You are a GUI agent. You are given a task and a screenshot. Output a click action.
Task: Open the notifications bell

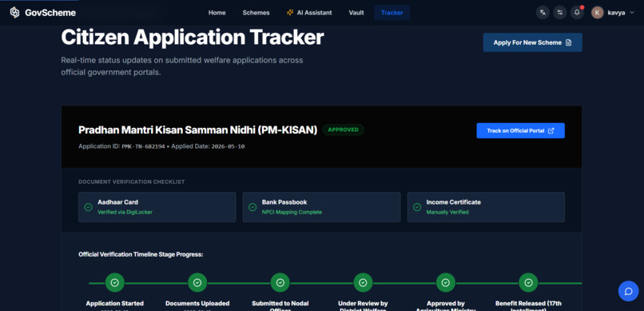(577, 12)
